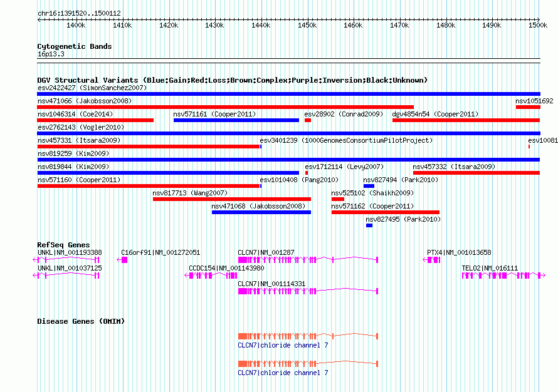Open the nsv1046314 (Coe2014) variant
This screenshot has width=558, height=392.
tap(95, 120)
